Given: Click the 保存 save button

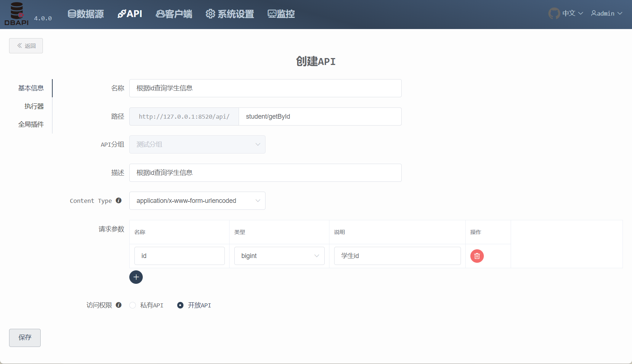Looking at the screenshot, I should tap(25, 338).
